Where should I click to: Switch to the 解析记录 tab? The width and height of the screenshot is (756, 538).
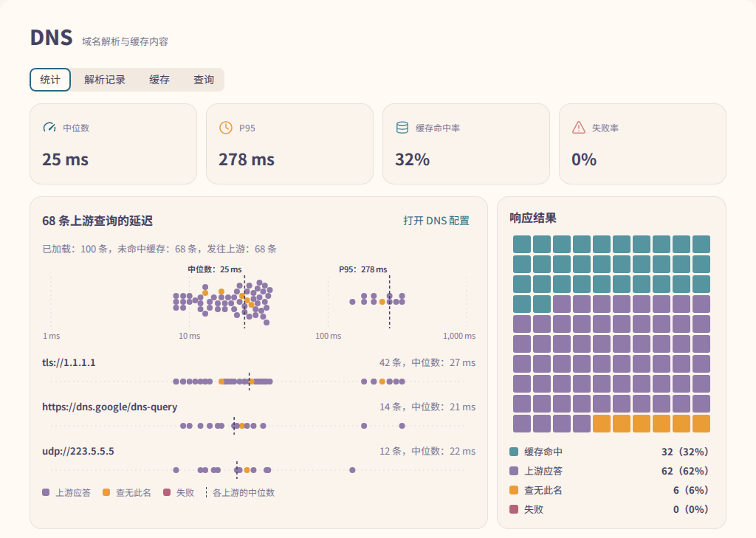coord(105,80)
